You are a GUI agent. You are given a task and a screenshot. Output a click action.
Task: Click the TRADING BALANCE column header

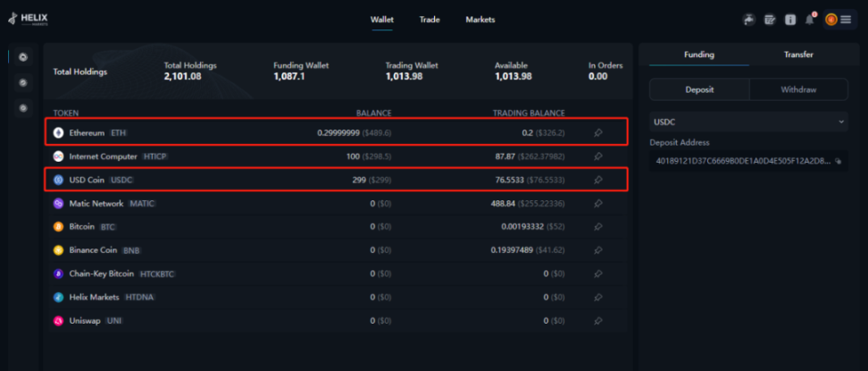point(530,114)
